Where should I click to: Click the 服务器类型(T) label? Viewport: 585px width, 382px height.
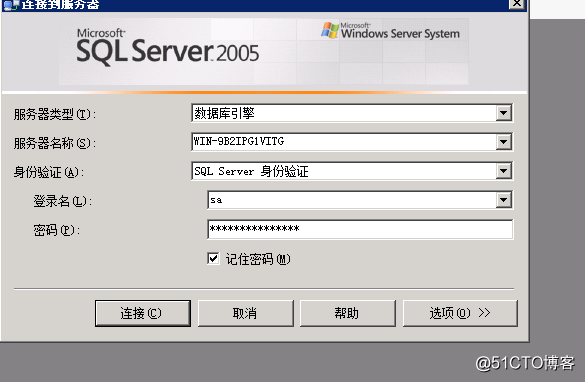(x=55, y=114)
